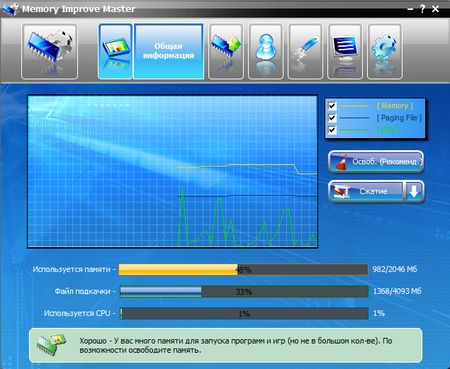
Task: Open the blue cleaning brush tool icon
Action: point(305,51)
